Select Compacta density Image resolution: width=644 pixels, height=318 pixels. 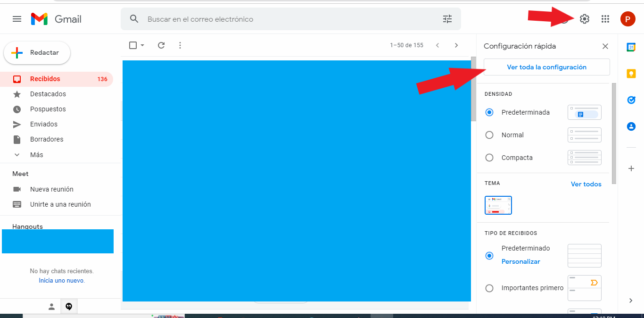click(489, 158)
